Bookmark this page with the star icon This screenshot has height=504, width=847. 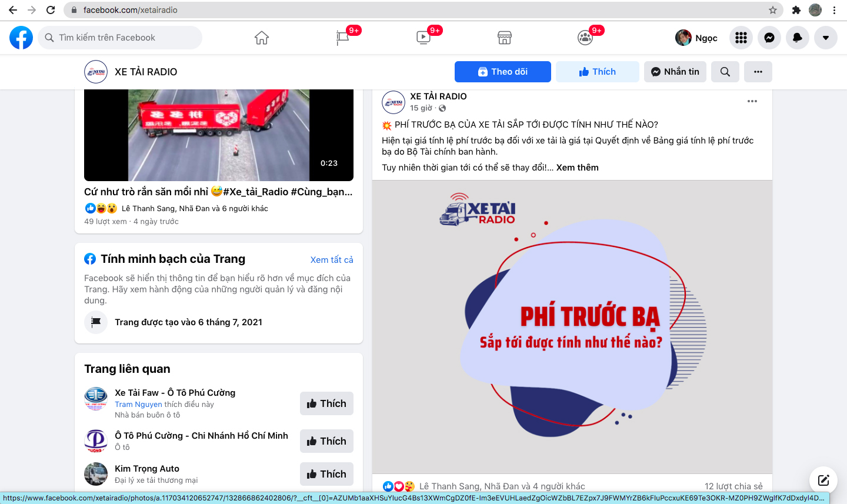773,10
